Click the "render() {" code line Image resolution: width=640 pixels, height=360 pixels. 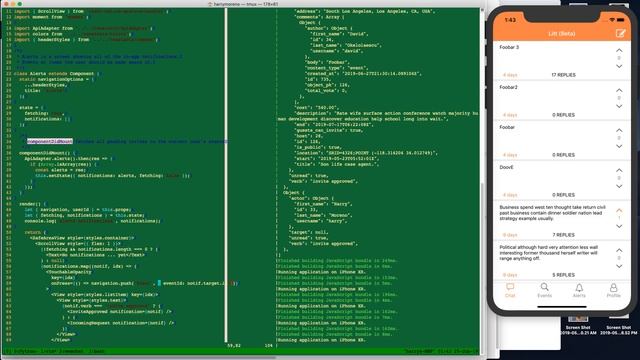(x=33, y=204)
